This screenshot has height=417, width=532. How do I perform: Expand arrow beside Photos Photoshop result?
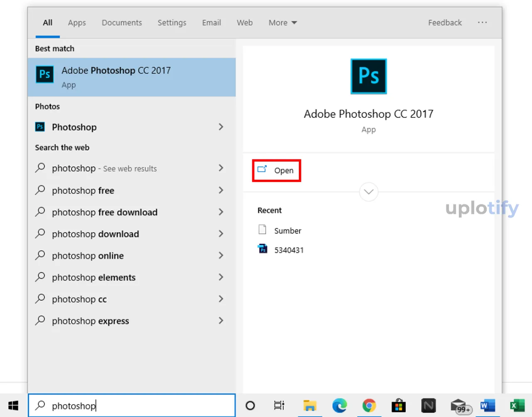[x=221, y=127]
